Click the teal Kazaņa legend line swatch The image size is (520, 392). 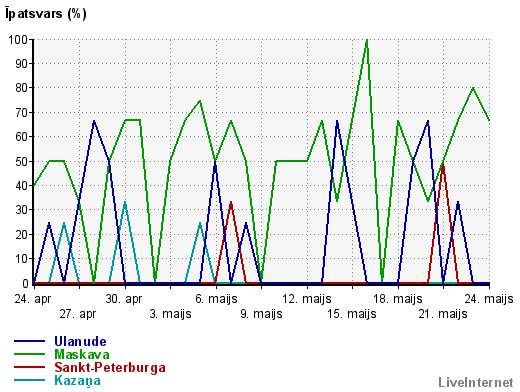pyautogui.click(x=29, y=380)
